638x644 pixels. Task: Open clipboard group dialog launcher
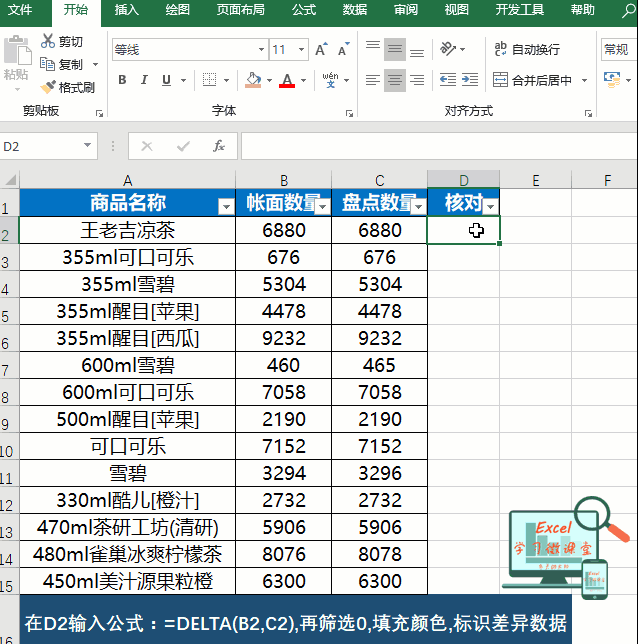click(99, 113)
